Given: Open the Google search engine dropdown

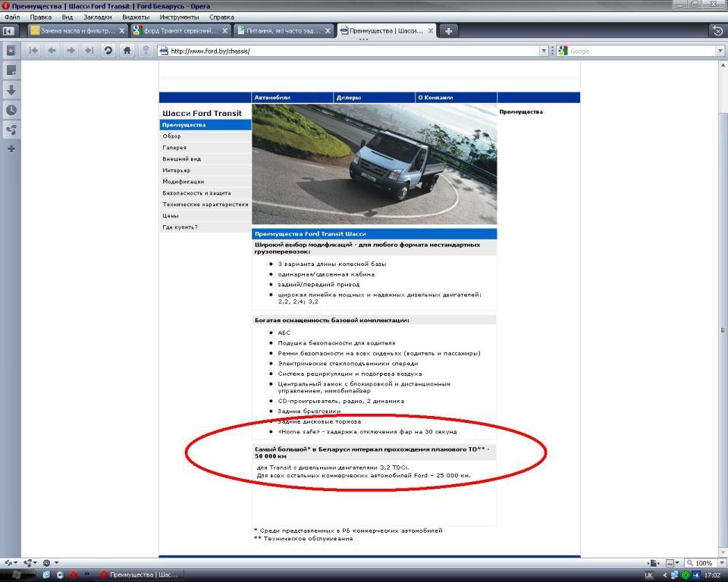Looking at the screenshot, I should tap(563, 51).
